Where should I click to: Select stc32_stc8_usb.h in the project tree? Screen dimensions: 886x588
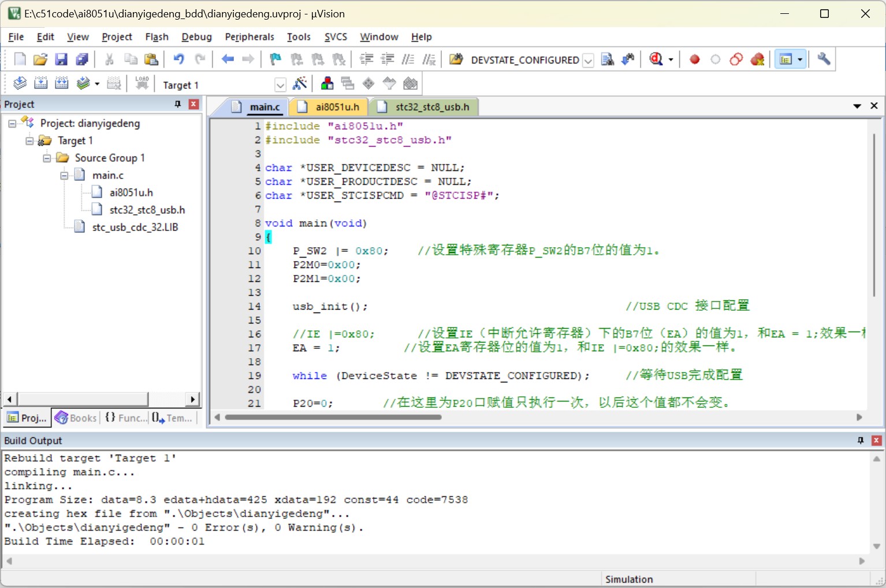click(147, 210)
